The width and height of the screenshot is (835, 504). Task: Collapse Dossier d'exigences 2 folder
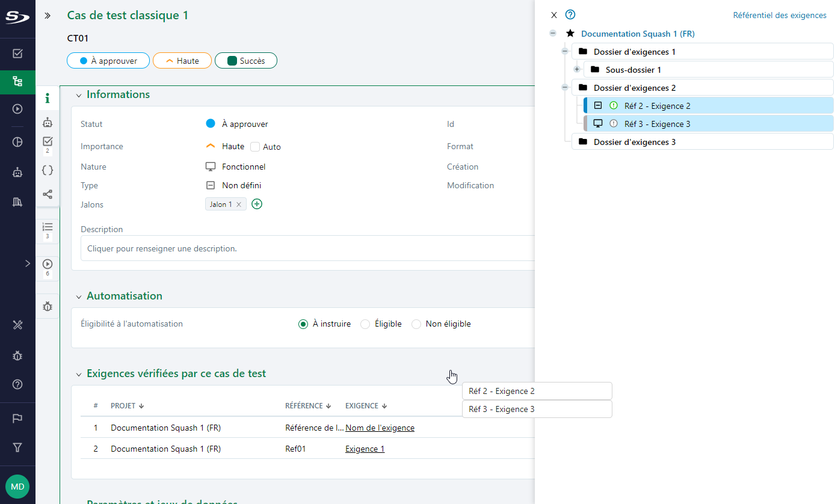pos(565,88)
